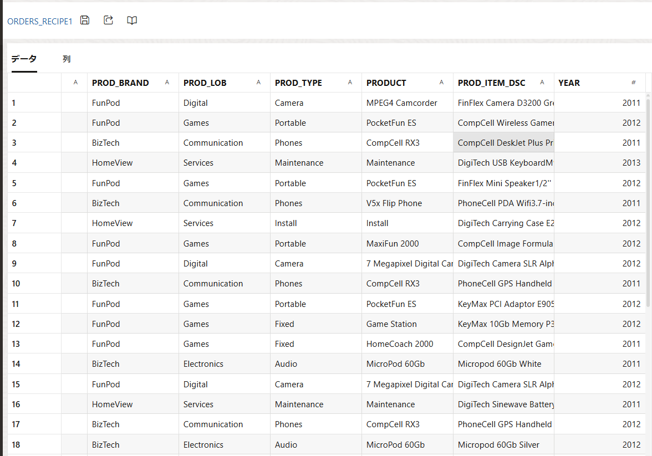The image size is (652, 456).
Task: Click the Digital LOB cell in row 15
Action: [224, 384]
